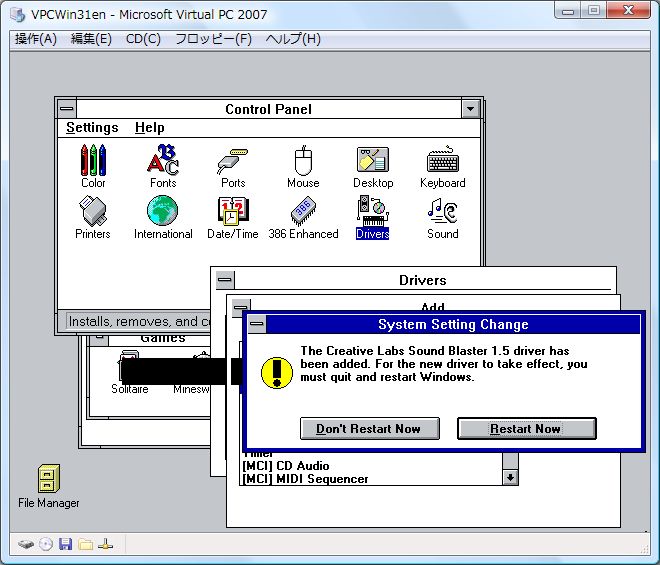Open the 操作(A) Virtual PC menu
Viewport: 660px width, 565px height.
pos(36,39)
